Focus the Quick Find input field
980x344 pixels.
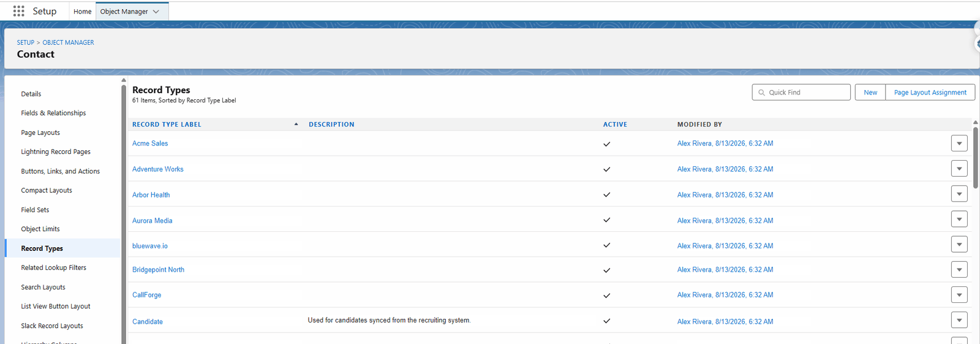pyautogui.click(x=801, y=93)
